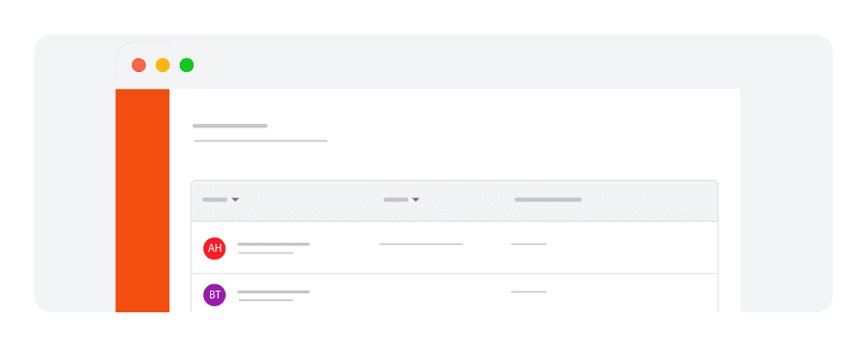Click the third column header label
This screenshot has height=347, width=868.
pos(548,200)
